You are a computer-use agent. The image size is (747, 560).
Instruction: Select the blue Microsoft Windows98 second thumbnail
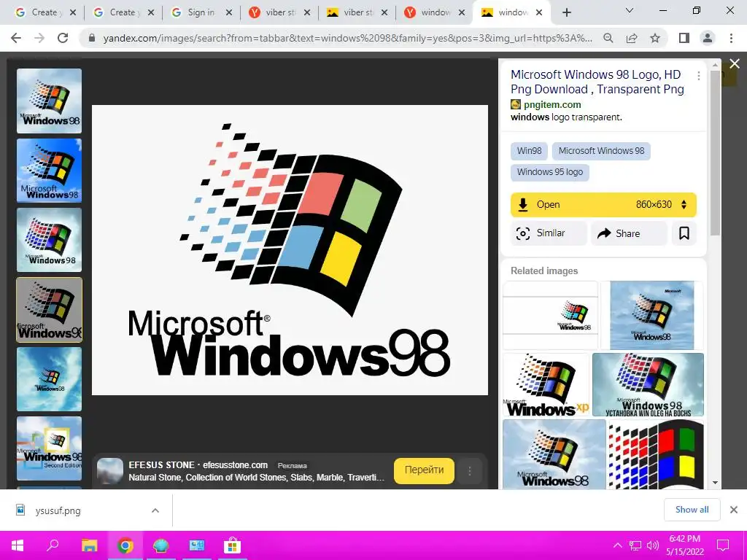click(49, 171)
